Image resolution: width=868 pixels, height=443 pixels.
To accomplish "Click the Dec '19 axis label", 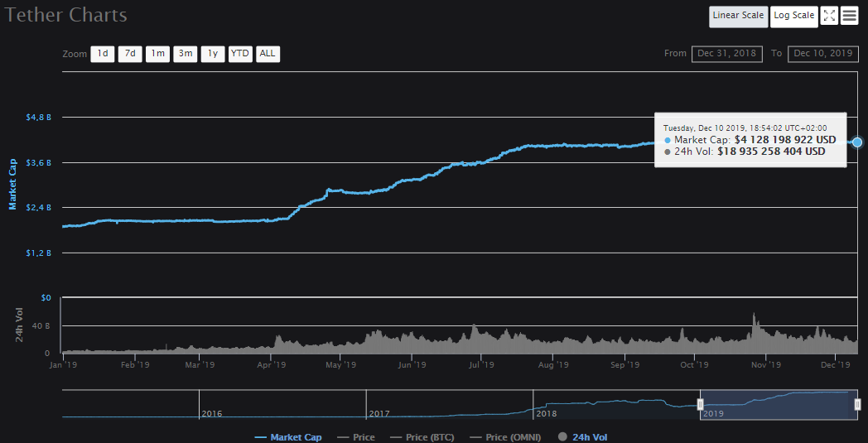I will tap(836, 365).
